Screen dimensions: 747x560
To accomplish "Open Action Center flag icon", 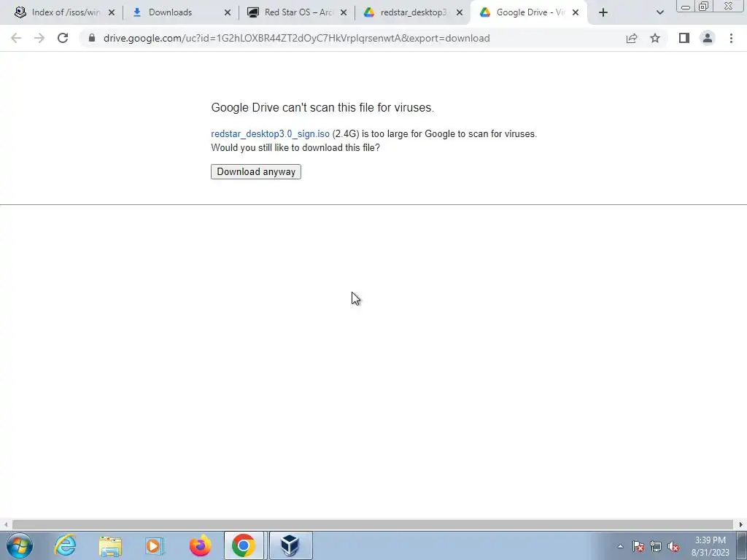I will tap(638, 546).
